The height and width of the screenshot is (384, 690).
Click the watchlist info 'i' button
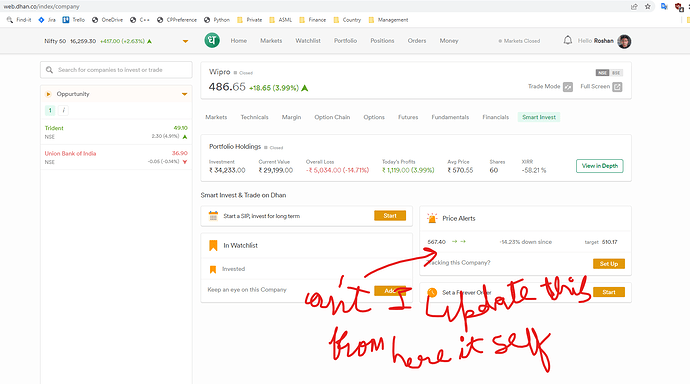click(63, 110)
